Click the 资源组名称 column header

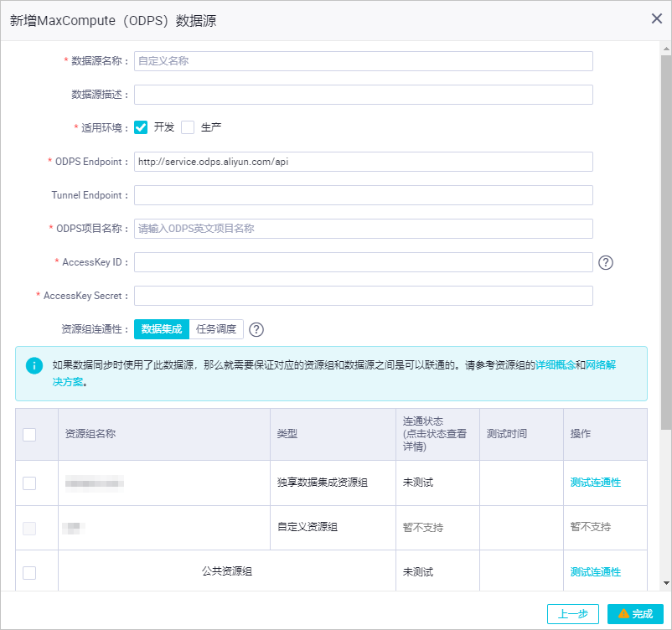[x=164, y=434]
